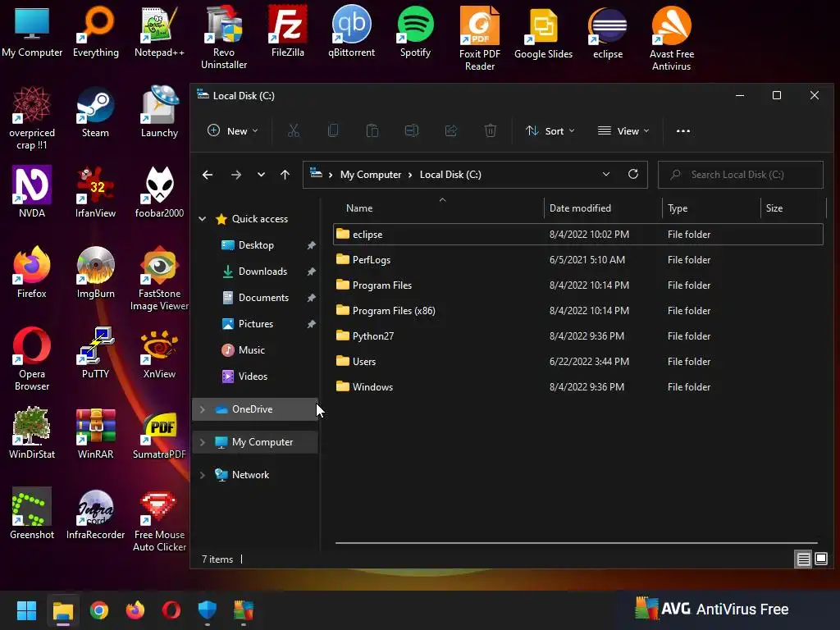This screenshot has height=630, width=840.
Task: Expand the My Computer tree node
Action: click(203, 442)
